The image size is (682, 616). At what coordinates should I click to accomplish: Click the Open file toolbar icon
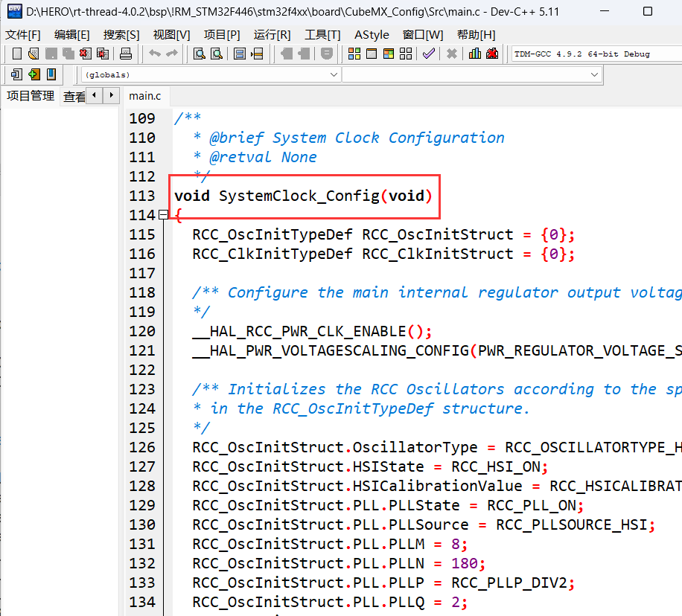(x=34, y=54)
